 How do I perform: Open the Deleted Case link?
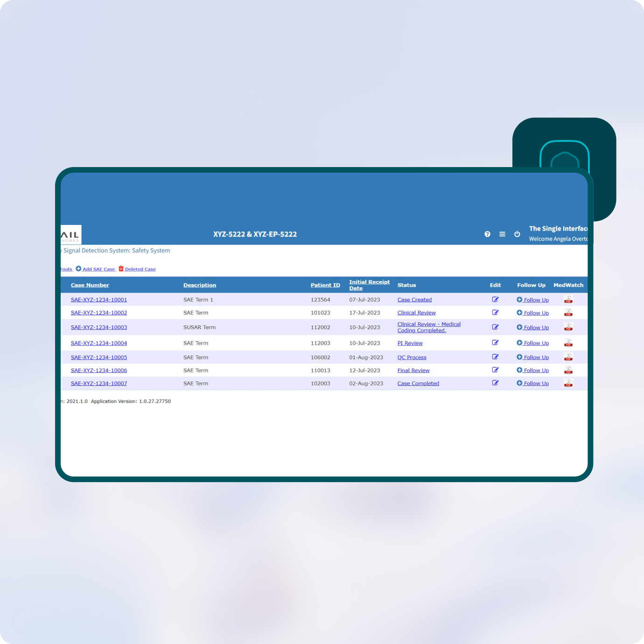(x=140, y=269)
